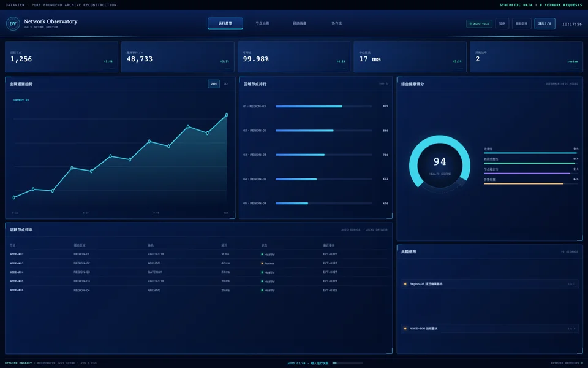Click the orange dot beside NODE-B05 alert
This screenshot has height=368, width=588.
click(405, 329)
